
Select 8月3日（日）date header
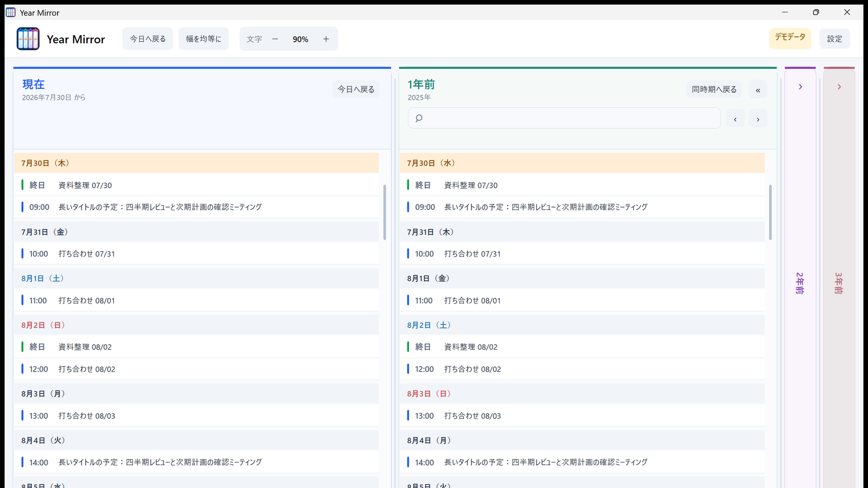point(582,394)
